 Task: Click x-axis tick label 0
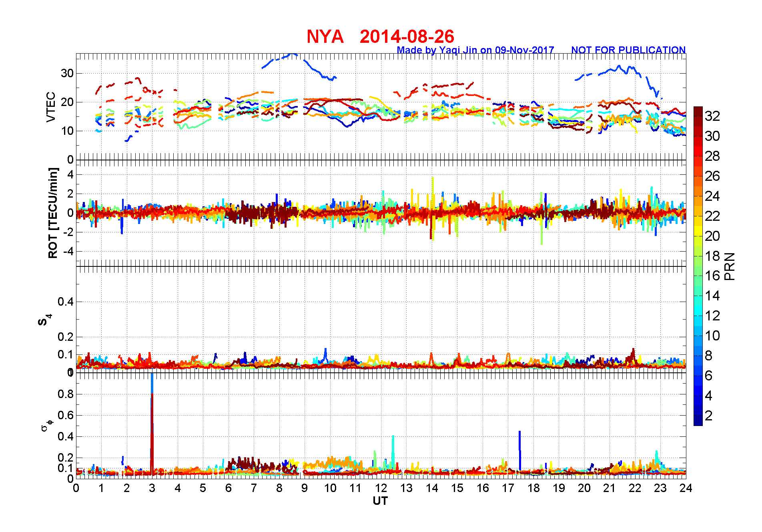click(x=76, y=488)
